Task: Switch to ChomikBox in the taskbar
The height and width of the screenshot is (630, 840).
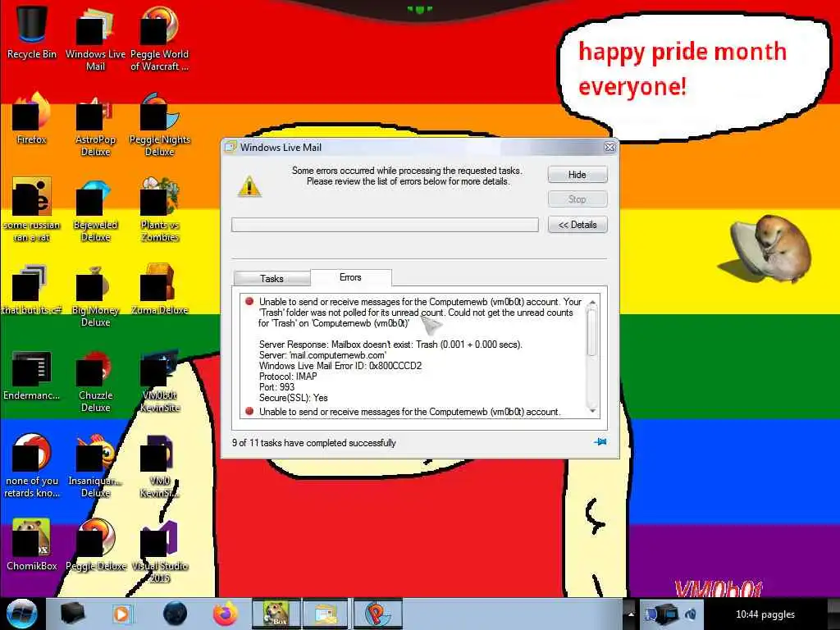Action: click(276, 614)
